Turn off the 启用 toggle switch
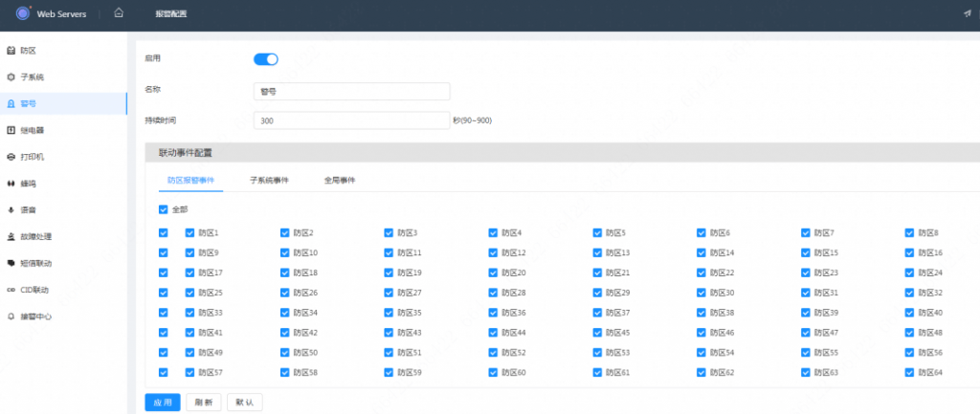980x414 pixels. [x=265, y=59]
